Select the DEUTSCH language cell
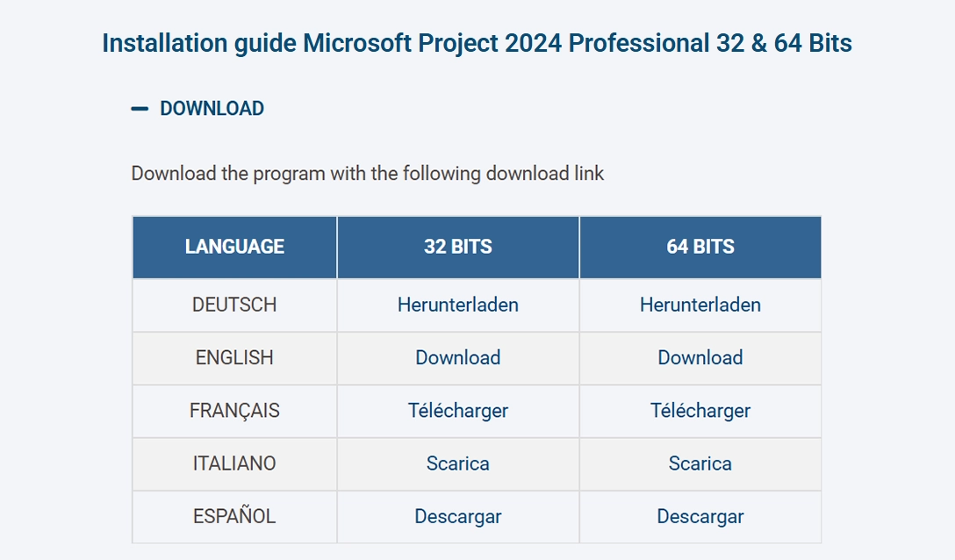 (x=234, y=305)
